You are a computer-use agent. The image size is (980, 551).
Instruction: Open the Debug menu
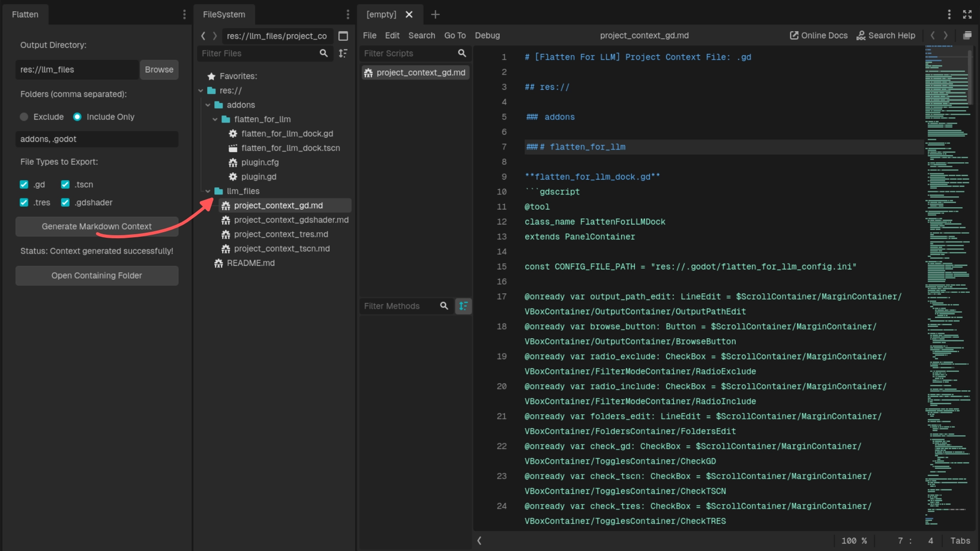click(487, 36)
